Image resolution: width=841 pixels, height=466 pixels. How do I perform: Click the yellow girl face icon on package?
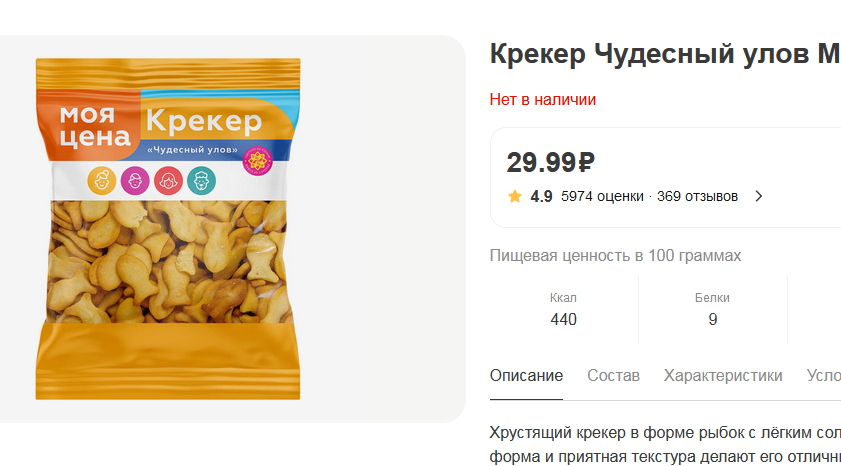pos(102,180)
